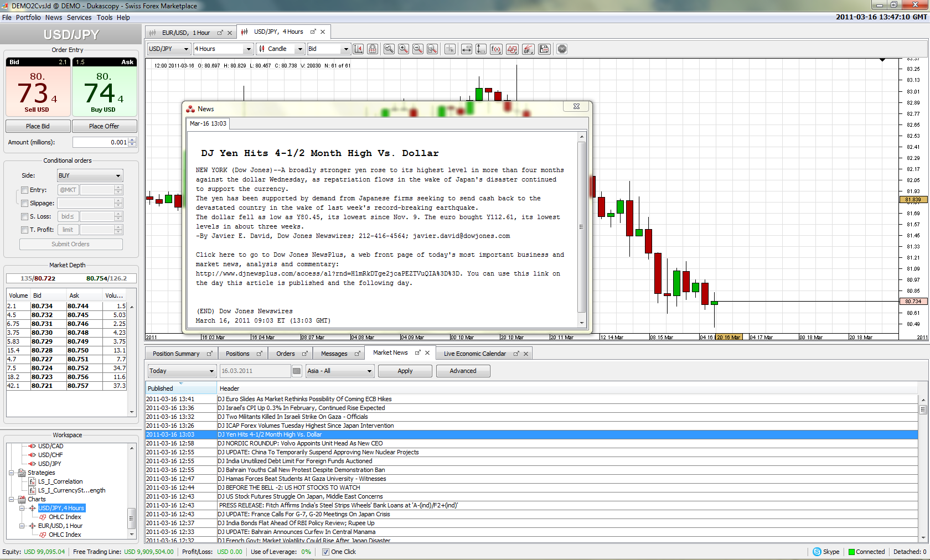Click the Place Bid button
The width and height of the screenshot is (930, 560).
pyautogui.click(x=38, y=126)
